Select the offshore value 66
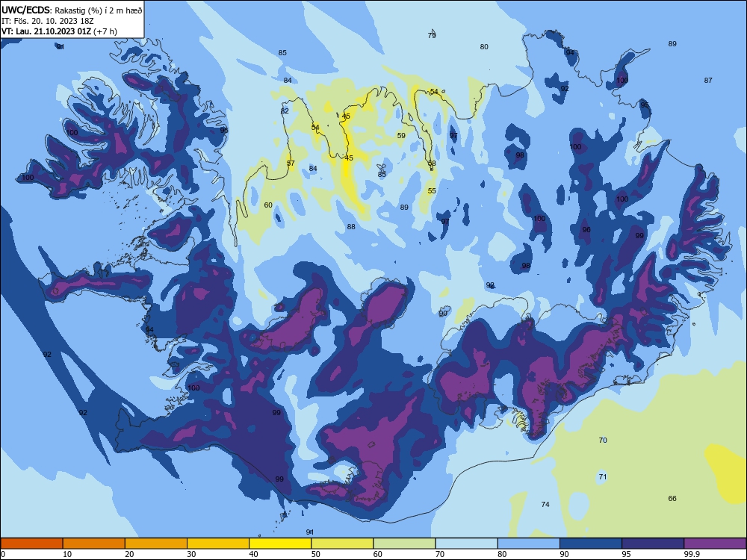The height and width of the screenshot is (560, 747). pyautogui.click(x=672, y=499)
